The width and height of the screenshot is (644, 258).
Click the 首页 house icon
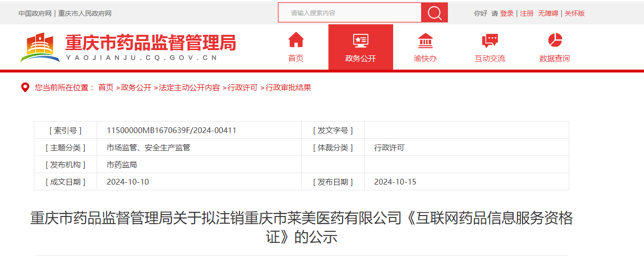pos(296,40)
